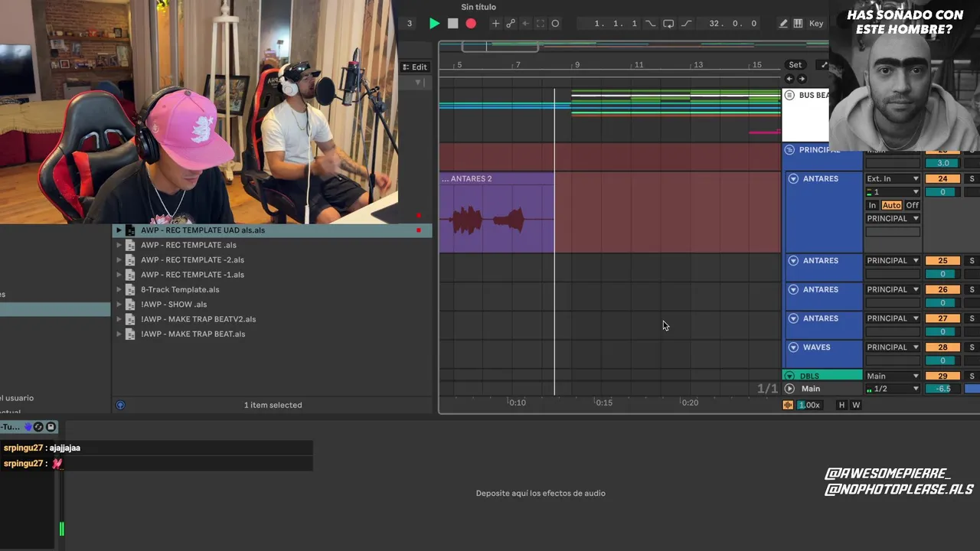This screenshot has width=980, height=551.
Task: Click the MIDI Arrangement Overdub plus icon
Action: coord(495,24)
